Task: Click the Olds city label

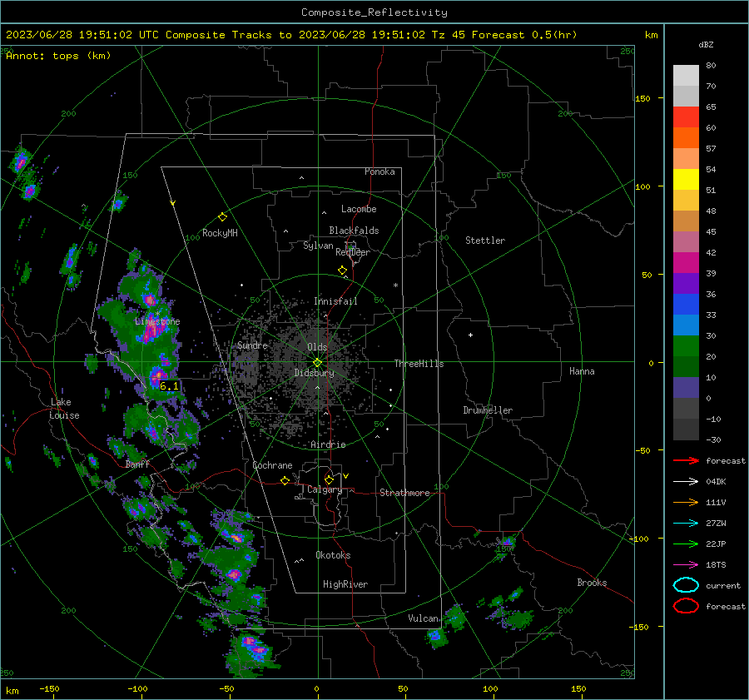Action: pos(317,347)
